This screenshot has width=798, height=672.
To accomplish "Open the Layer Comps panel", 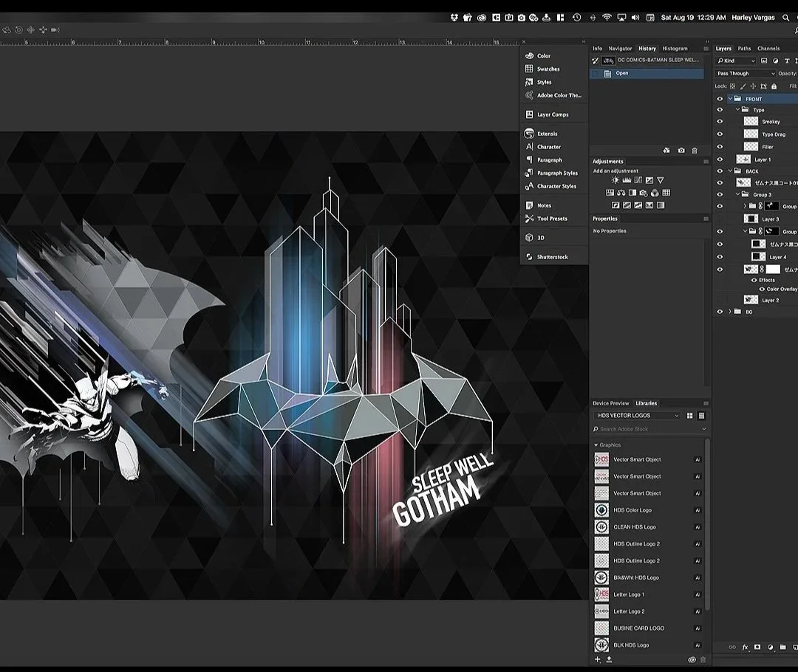I will [547, 114].
